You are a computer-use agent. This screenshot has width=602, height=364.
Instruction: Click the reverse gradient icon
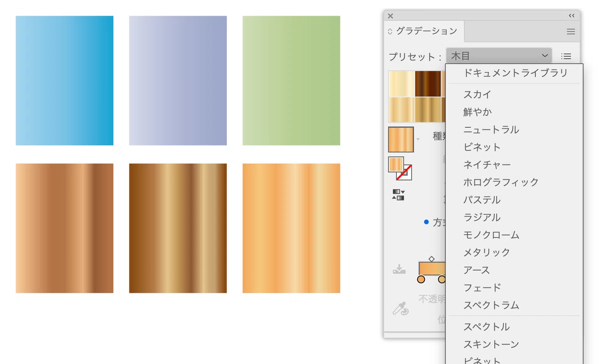[398, 195]
